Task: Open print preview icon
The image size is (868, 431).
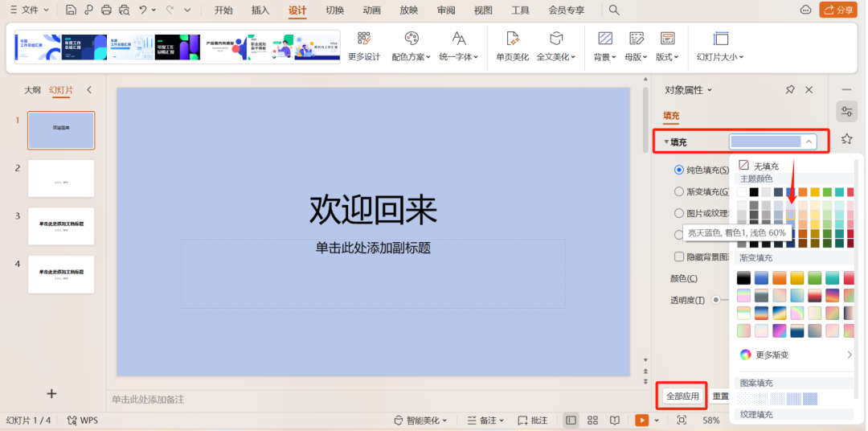Action: (x=124, y=10)
